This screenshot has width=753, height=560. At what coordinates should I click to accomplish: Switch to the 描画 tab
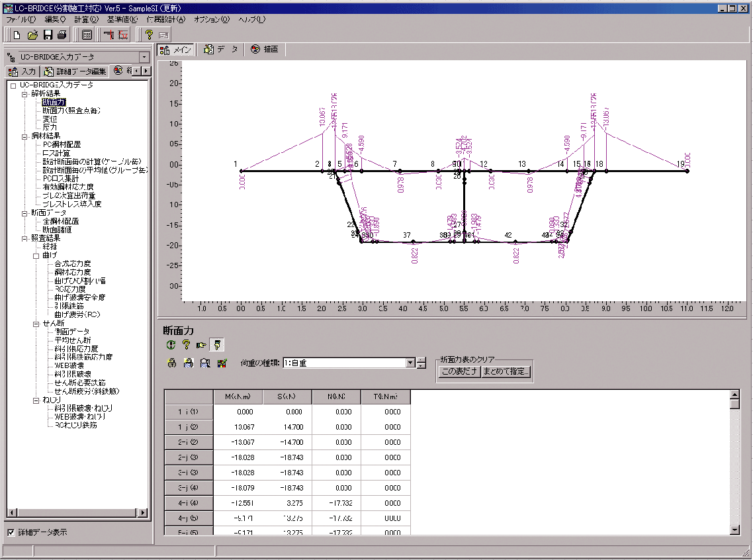point(265,50)
